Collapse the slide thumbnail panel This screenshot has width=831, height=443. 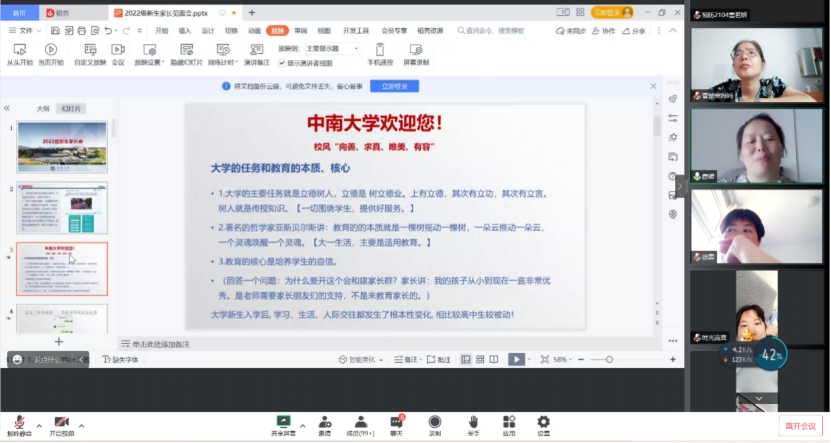7,107
